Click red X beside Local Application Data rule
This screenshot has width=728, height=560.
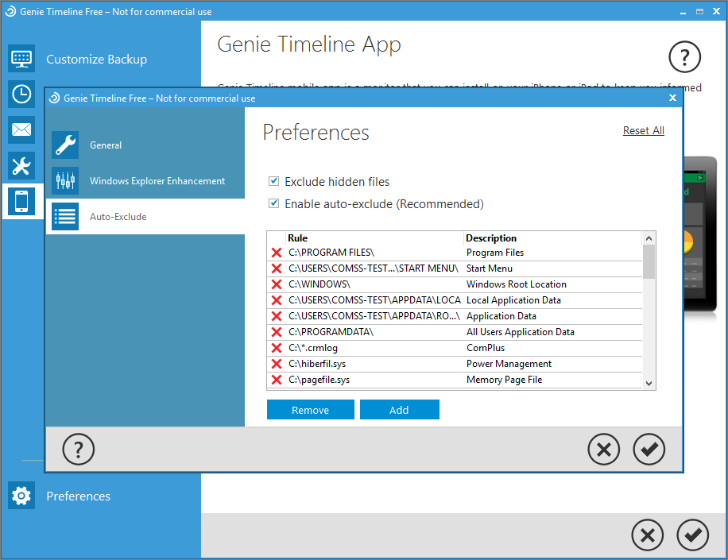pos(277,300)
